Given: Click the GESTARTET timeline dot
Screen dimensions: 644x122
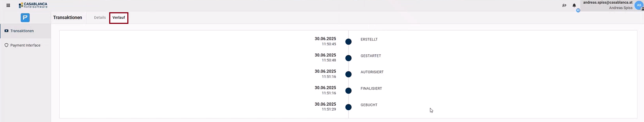Looking at the screenshot, I should pyautogui.click(x=348, y=58).
